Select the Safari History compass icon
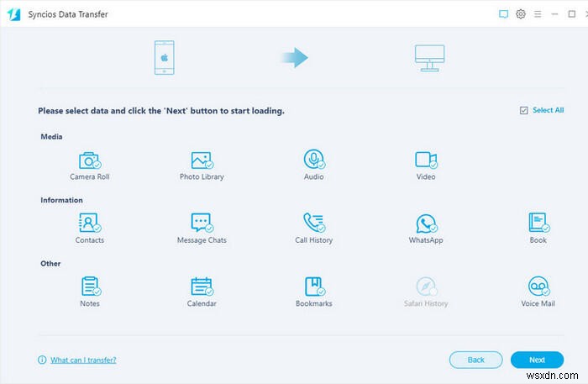588x384 pixels. click(x=427, y=287)
